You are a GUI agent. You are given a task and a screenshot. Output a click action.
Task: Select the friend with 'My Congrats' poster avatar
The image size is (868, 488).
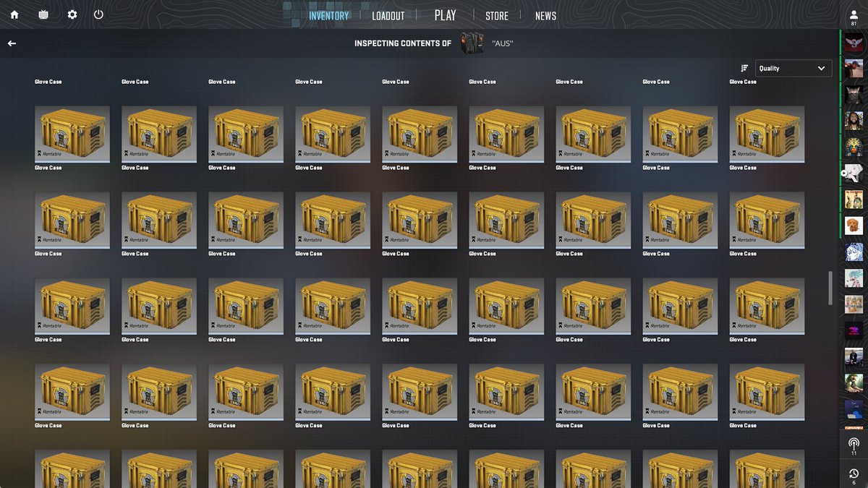(854, 199)
